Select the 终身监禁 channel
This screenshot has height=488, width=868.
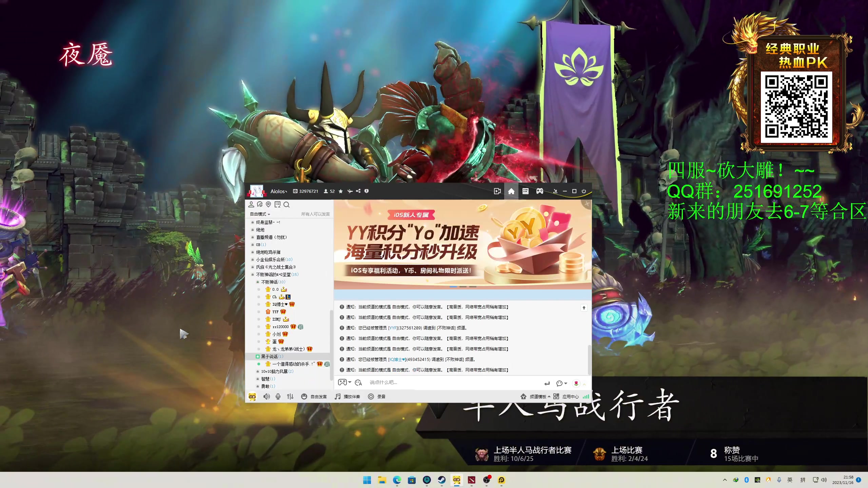[268, 222]
